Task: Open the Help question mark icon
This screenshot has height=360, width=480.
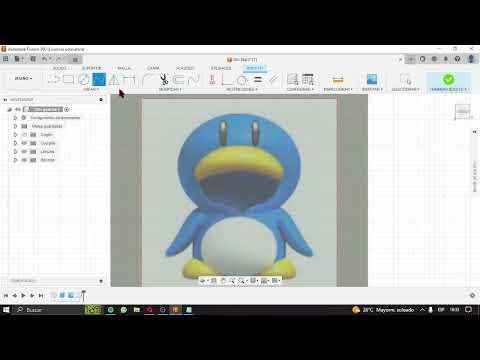Action: tap(458, 59)
